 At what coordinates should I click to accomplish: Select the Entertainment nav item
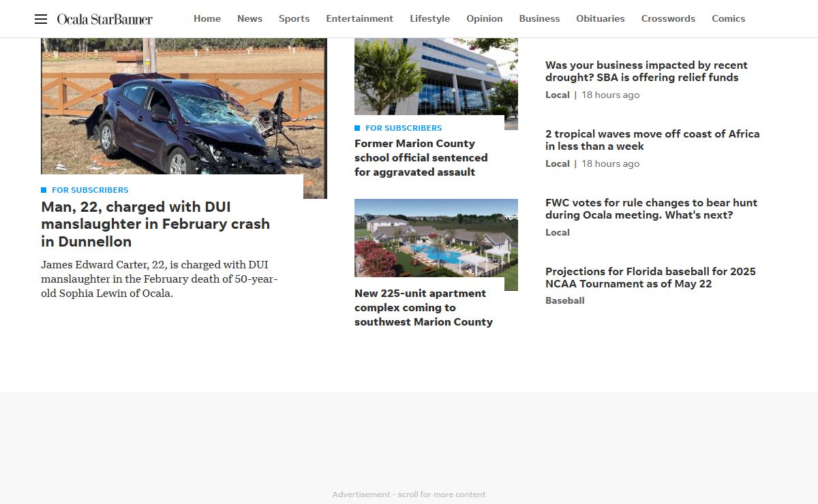click(360, 18)
